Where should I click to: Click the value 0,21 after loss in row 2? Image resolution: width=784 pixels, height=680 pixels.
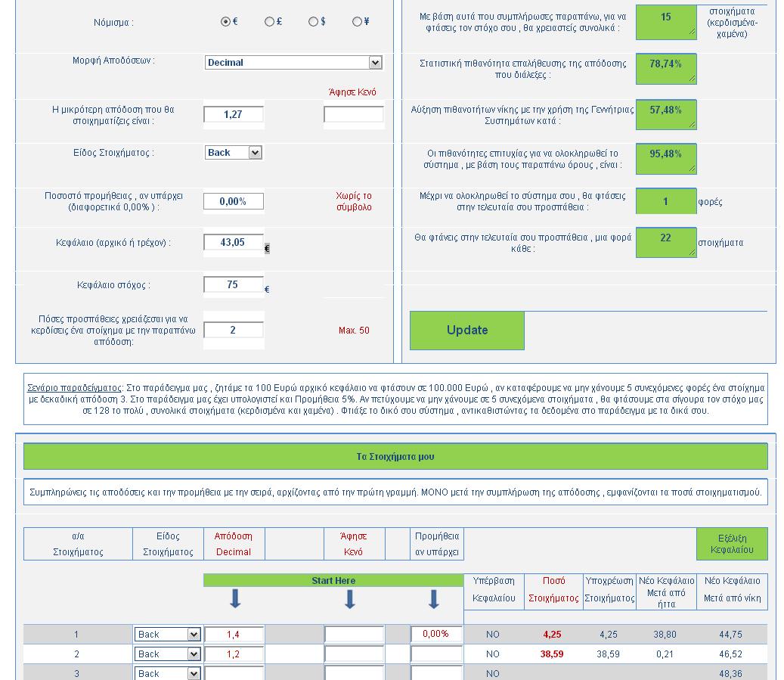[x=665, y=654]
